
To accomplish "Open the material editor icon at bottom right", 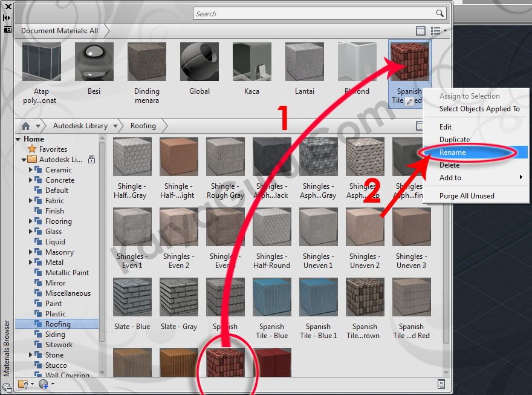I will click(x=441, y=384).
